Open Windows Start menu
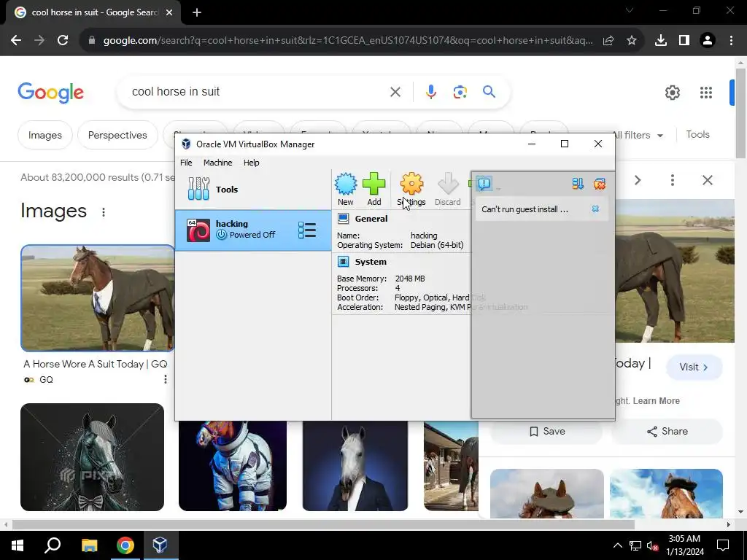Viewport: 747px width, 560px height. tap(18, 545)
